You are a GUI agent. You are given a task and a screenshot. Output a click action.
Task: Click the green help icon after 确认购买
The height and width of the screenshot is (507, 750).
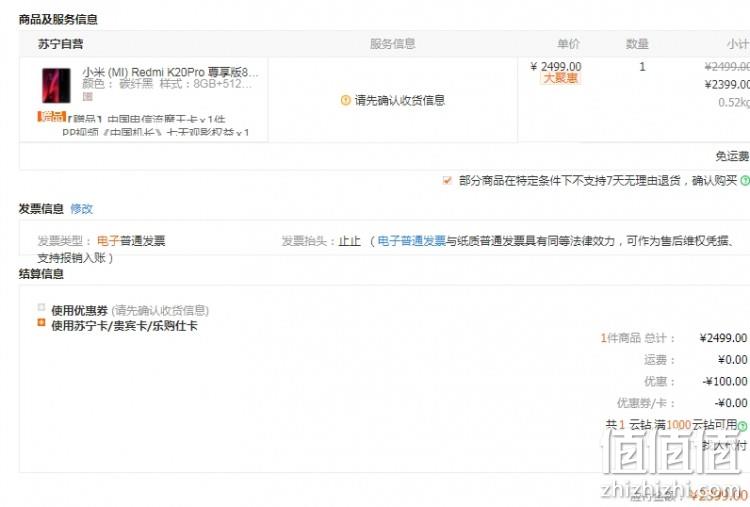(x=745, y=181)
